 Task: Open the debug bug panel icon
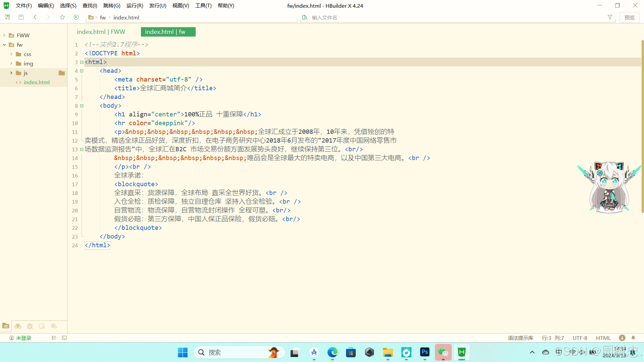pos(30,326)
